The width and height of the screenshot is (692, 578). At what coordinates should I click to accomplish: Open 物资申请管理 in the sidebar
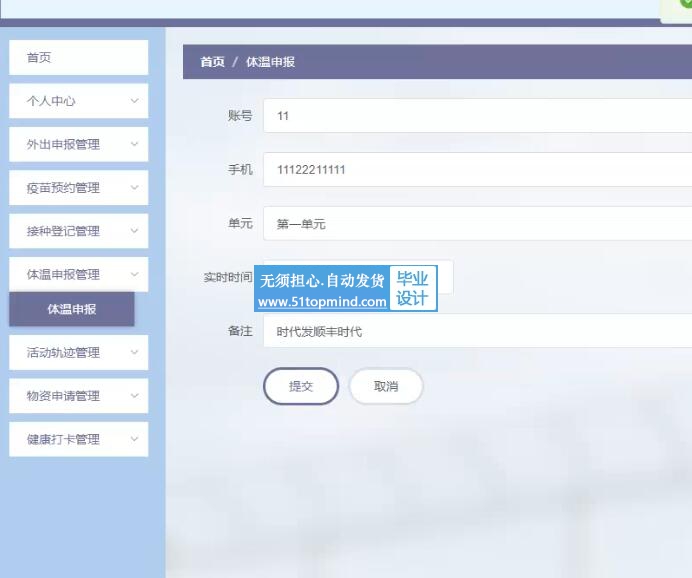pos(79,396)
